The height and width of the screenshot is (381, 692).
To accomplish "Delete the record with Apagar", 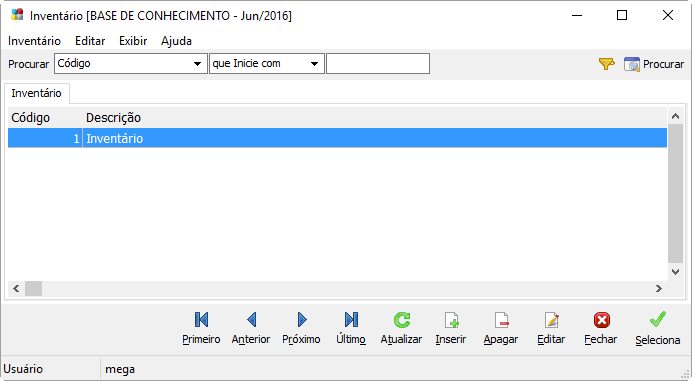I will pos(501,328).
